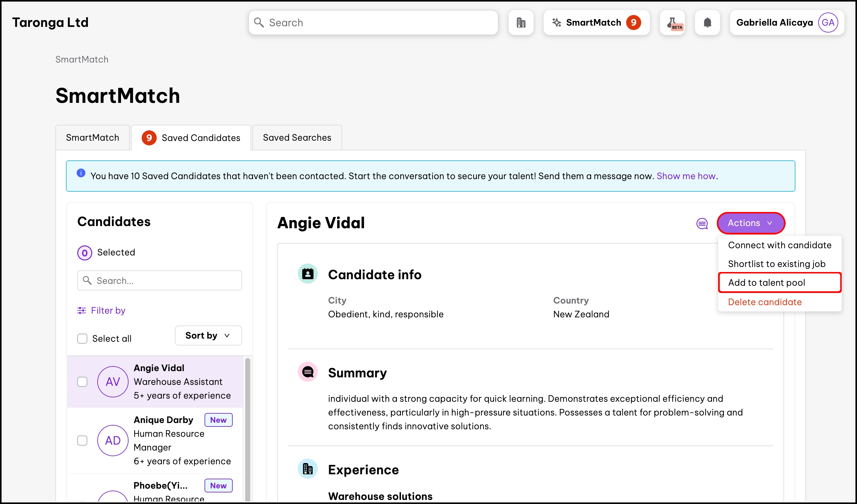The image size is (857, 504).
Task: Check the Select all checkbox
Action: click(x=82, y=339)
